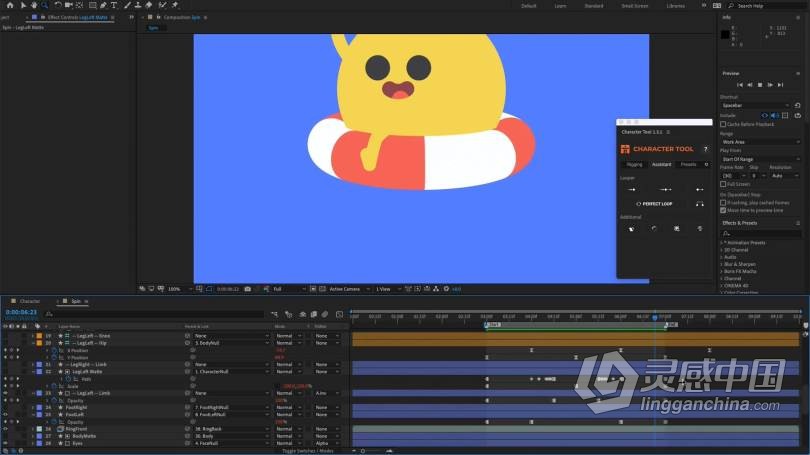Uncheck Move time to preview time
This screenshot has height=455, width=810.
[x=723, y=211]
